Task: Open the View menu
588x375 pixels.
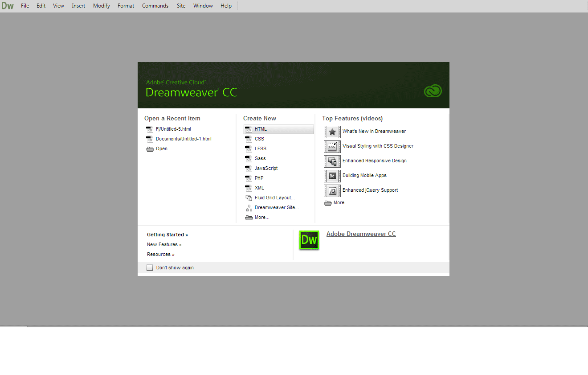Action: tap(58, 6)
